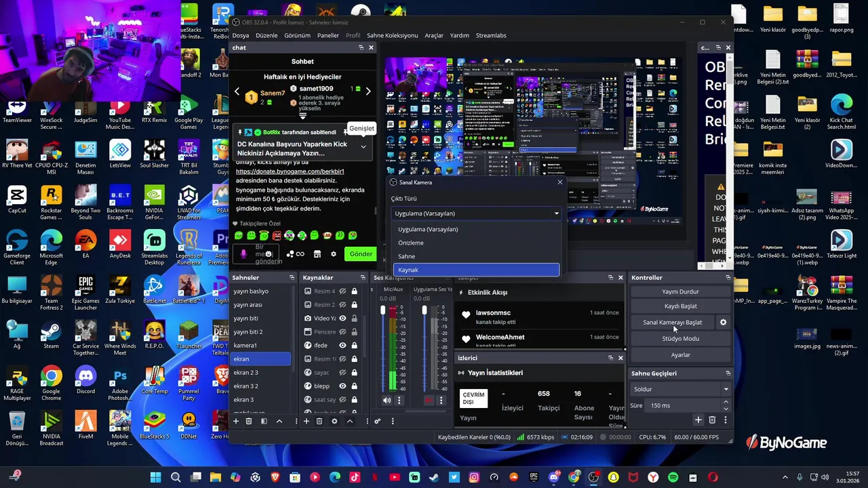Open chat shop storefront icon

[x=317, y=254]
